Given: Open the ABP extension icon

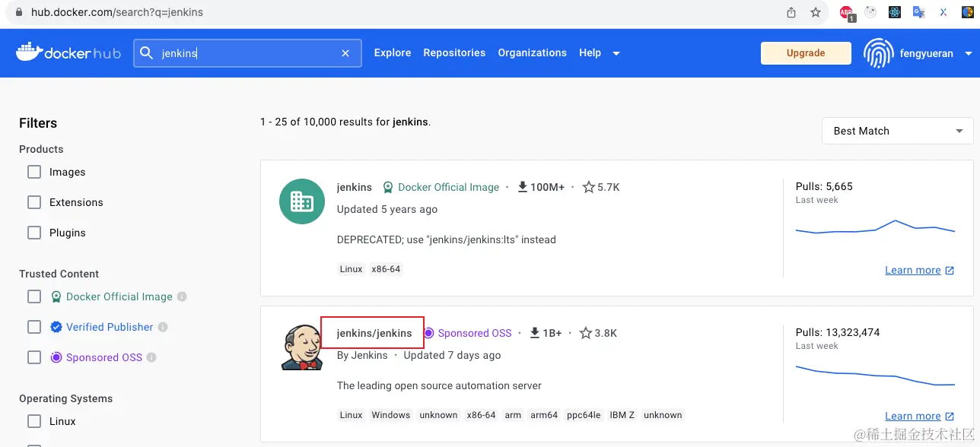Looking at the screenshot, I should 847,13.
